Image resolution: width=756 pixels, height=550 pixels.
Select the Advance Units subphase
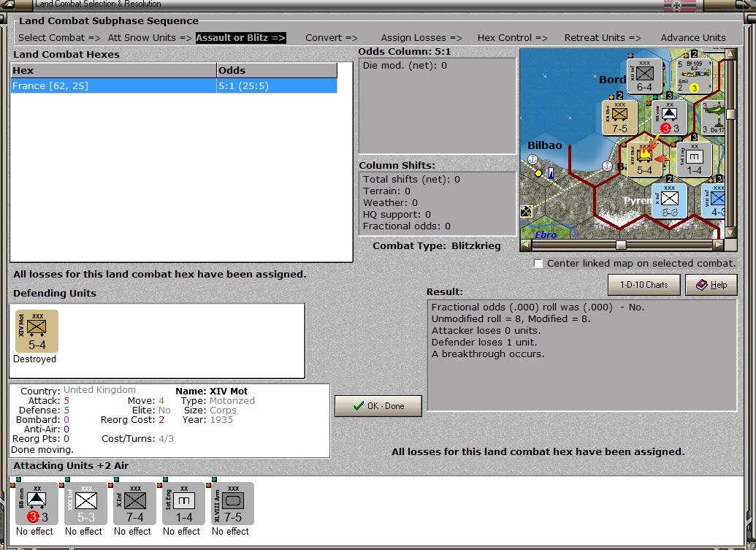click(x=693, y=37)
